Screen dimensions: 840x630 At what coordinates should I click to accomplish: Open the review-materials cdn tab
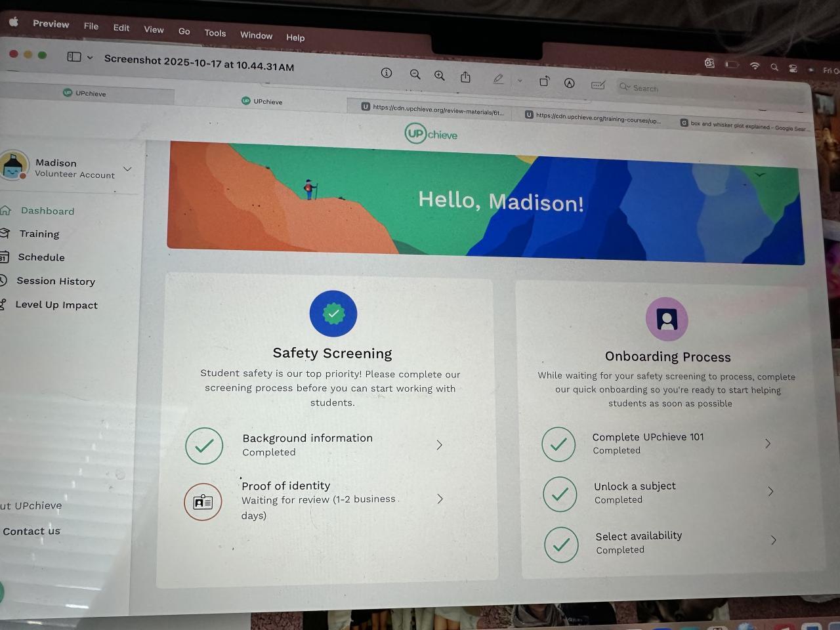433,110
